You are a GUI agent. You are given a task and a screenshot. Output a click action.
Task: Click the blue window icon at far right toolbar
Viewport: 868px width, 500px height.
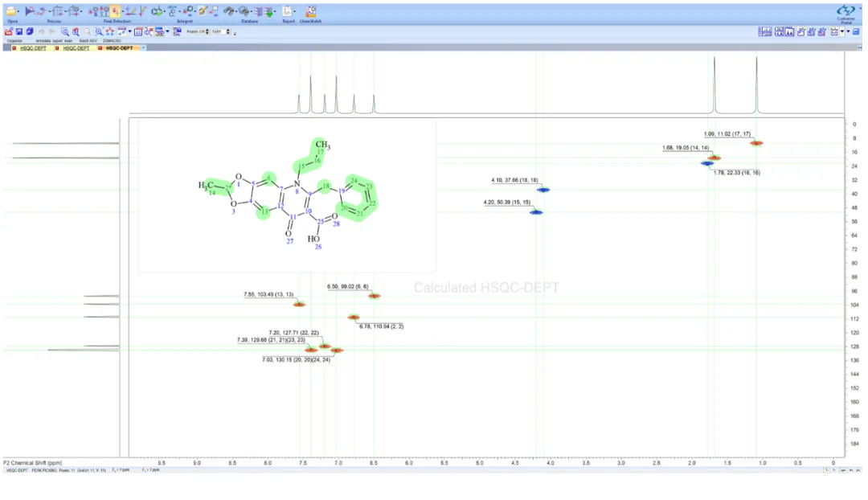click(856, 31)
